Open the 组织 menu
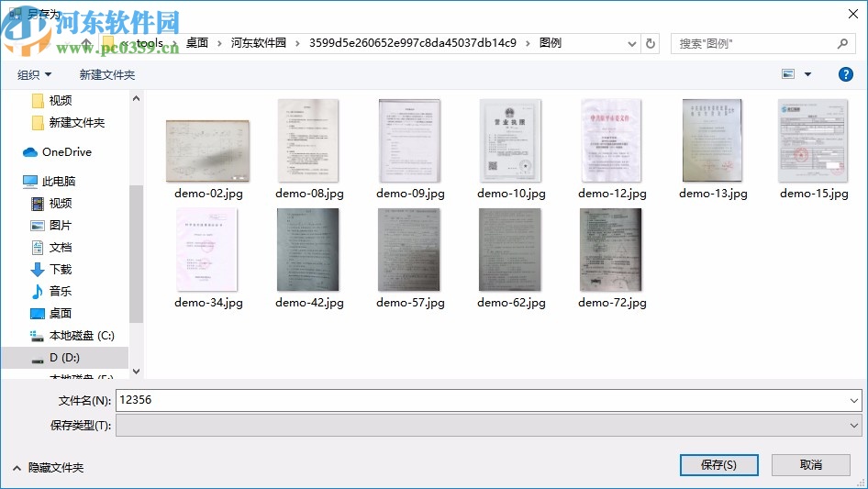The width and height of the screenshot is (868, 489). [x=34, y=74]
